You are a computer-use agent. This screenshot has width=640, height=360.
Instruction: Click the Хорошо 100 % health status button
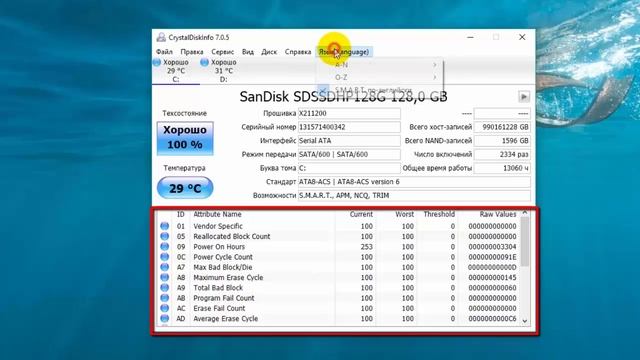(185, 138)
